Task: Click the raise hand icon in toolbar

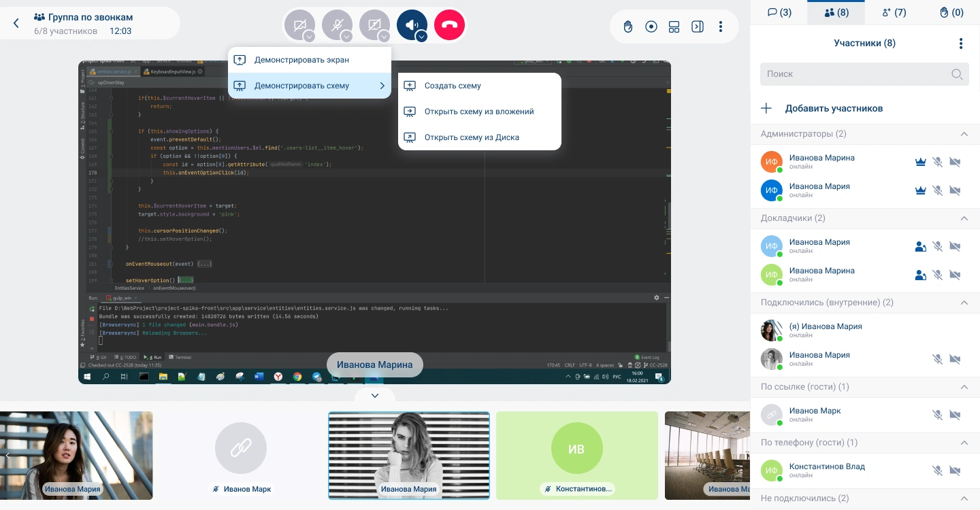Action: coord(628,27)
